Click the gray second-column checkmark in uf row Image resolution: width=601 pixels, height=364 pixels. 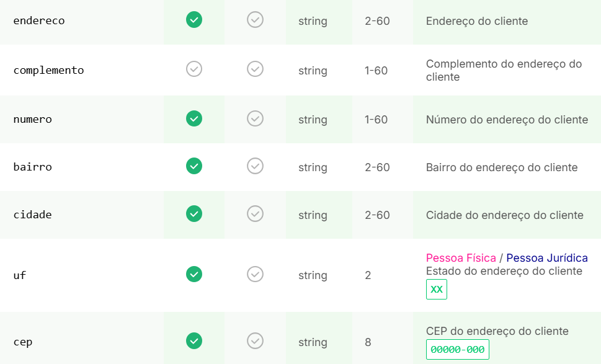click(x=256, y=274)
